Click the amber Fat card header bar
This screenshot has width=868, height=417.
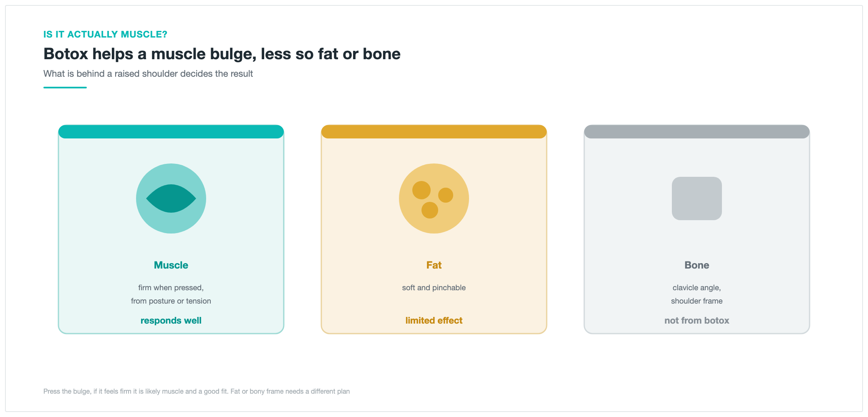pos(434,132)
